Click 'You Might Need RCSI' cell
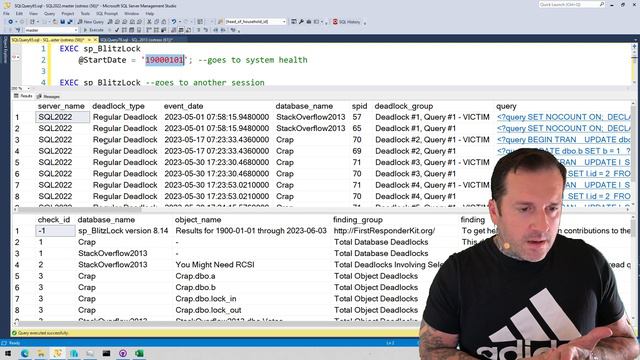 pos(215,264)
